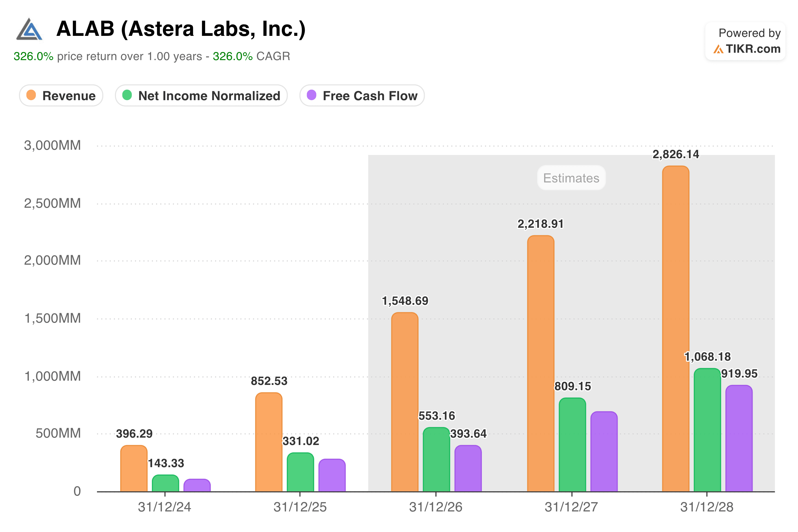Image resolution: width=798 pixels, height=532 pixels.
Task: Click the 396.29 data label
Action: 134,434
